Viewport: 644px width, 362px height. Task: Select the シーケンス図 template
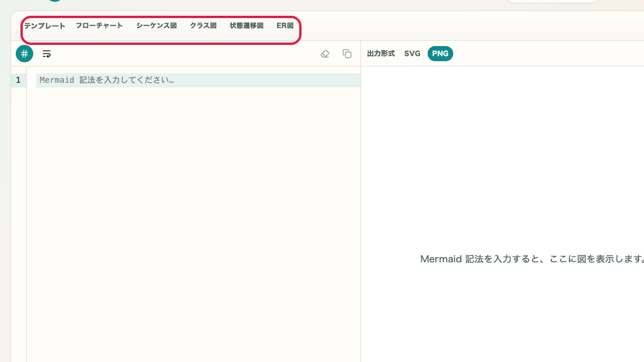(x=156, y=26)
